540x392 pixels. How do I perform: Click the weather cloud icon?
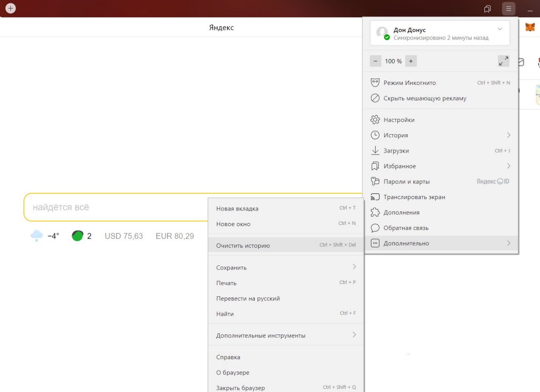coord(36,236)
